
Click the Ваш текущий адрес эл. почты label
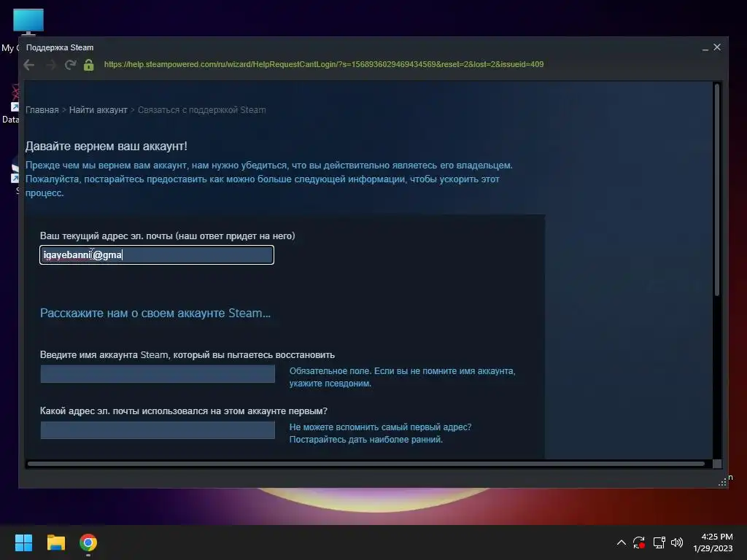(167, 236)
